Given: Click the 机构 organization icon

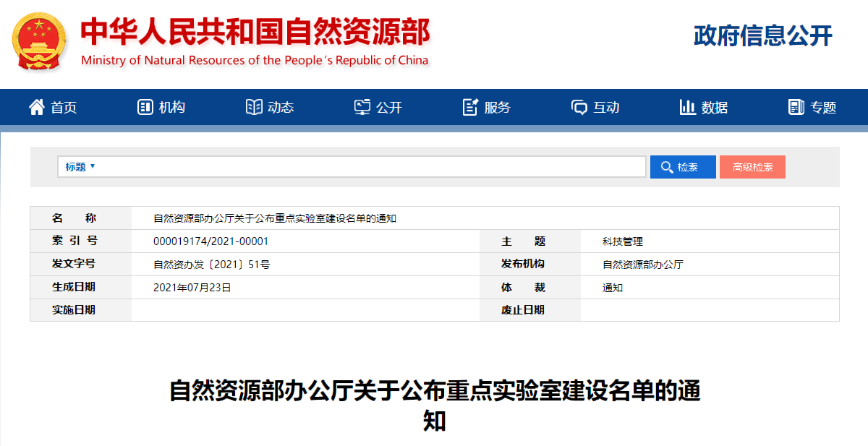Looking at the screenshot, I should tap(145, 107).
